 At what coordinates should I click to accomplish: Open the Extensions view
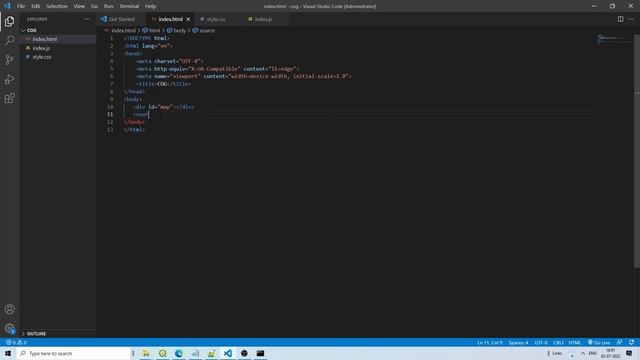point(9,98)
